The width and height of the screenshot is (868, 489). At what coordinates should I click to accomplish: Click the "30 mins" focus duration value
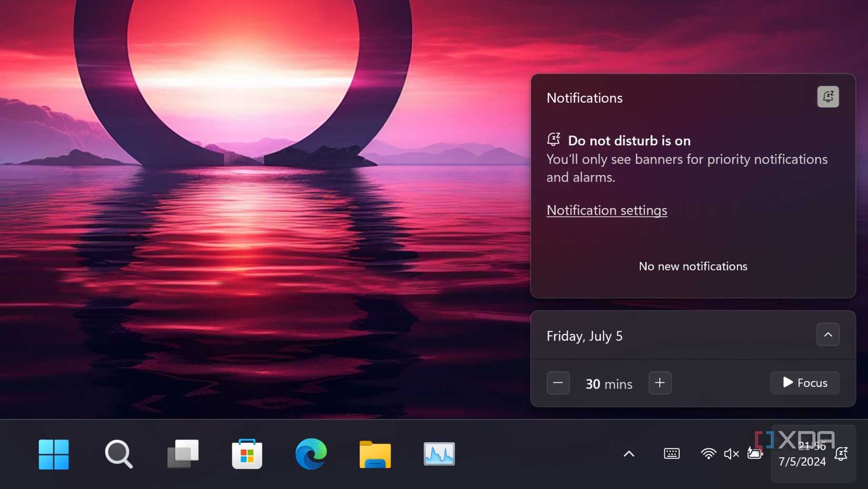pos(609,384)
